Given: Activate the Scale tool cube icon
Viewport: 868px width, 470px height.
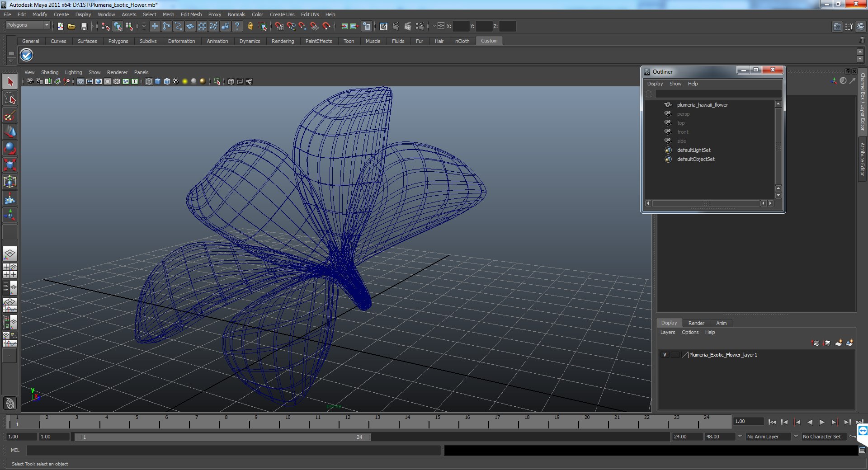Looking at the screenshot, I should tap(10, 165).
